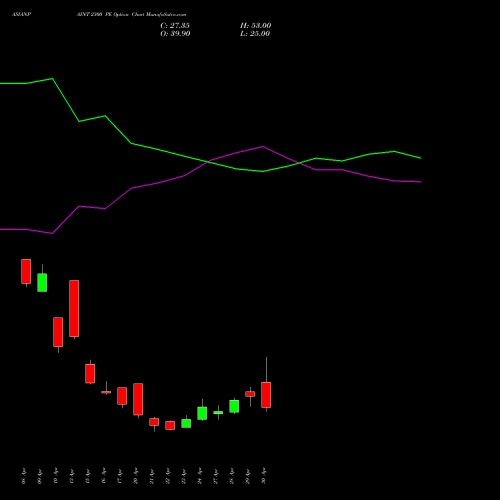Click the 'ASIANP' symbol text at top left
Image resolution: width=500 pixels, height=500 pixels.
pos(21,15)
